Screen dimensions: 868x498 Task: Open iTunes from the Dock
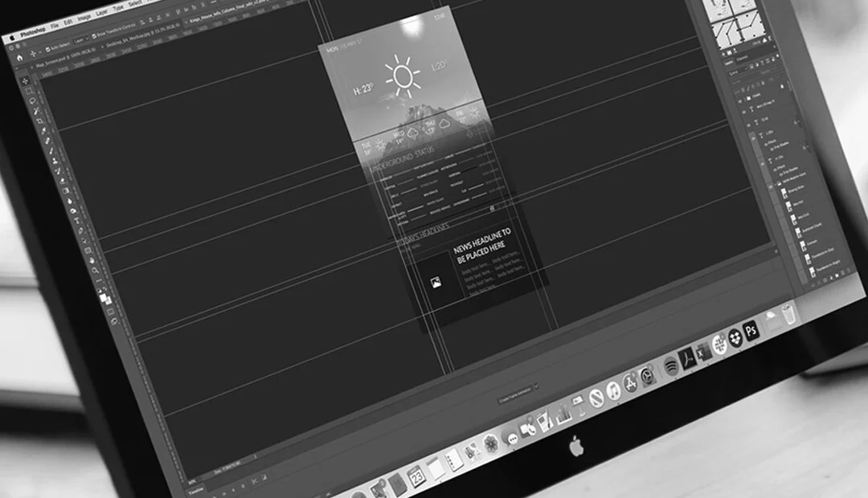point(613,390)
